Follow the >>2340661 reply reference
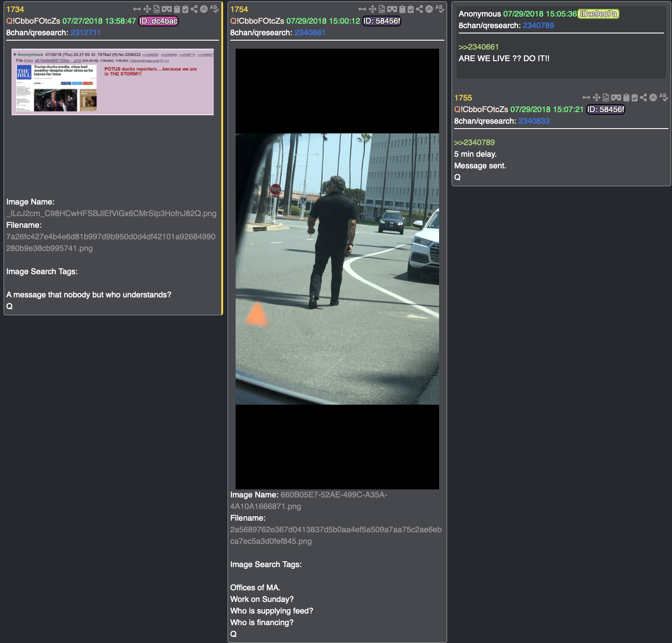The width and height of the screenshot is (672, 643). tap(479, 47)
